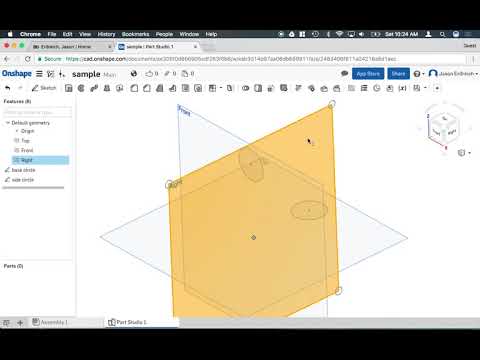
Task: Click the variable (x) tool
Action: pos(403,88)
